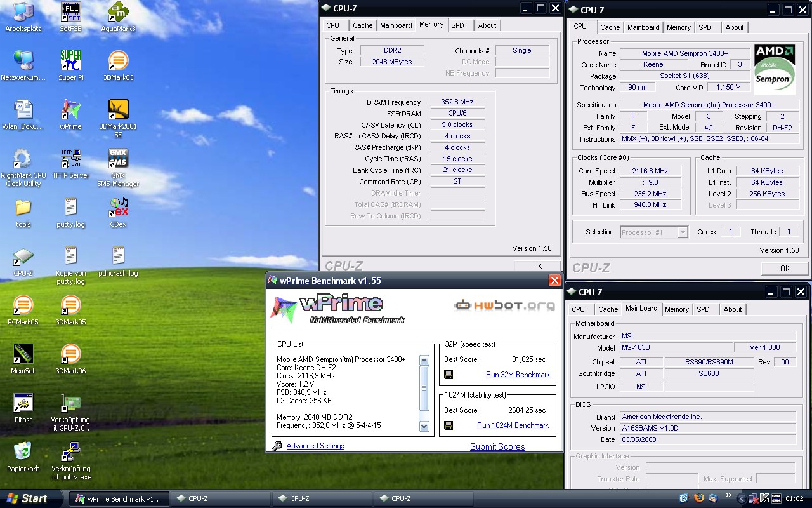Click the BIOS Version A163BAMS V1.0D field
The image size is (812, 508).
coord(707,428)
